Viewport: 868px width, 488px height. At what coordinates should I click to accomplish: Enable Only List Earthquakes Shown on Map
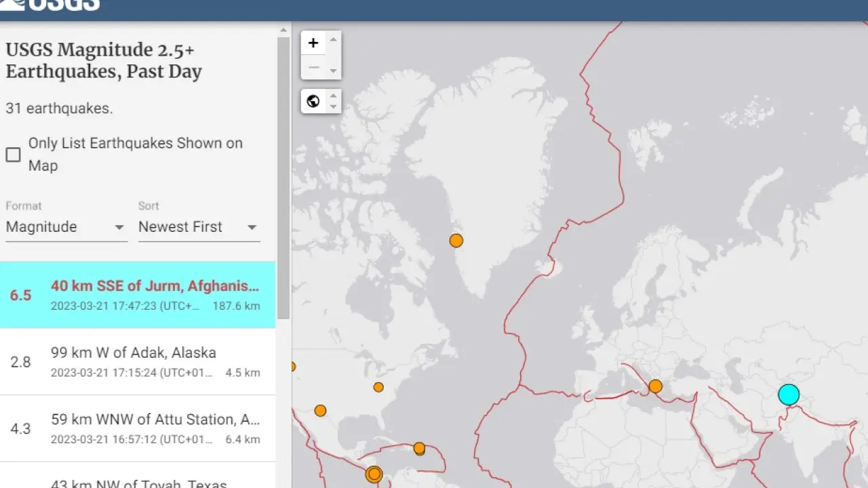point(14,155)
